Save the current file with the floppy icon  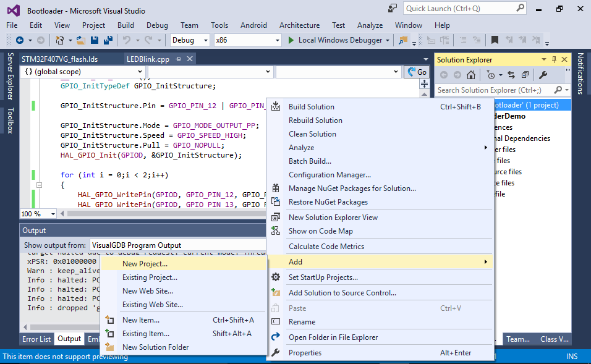[x=94, y=40]
